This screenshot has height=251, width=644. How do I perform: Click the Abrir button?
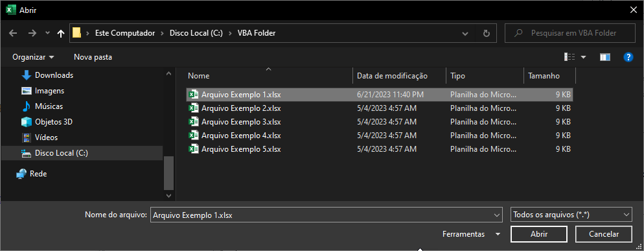point(539,234)
